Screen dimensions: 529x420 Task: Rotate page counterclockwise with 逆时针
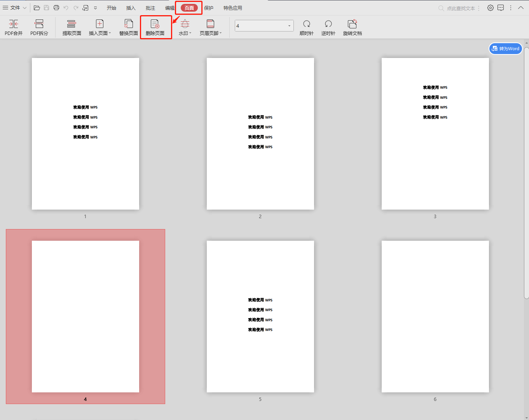coord(328,28)
